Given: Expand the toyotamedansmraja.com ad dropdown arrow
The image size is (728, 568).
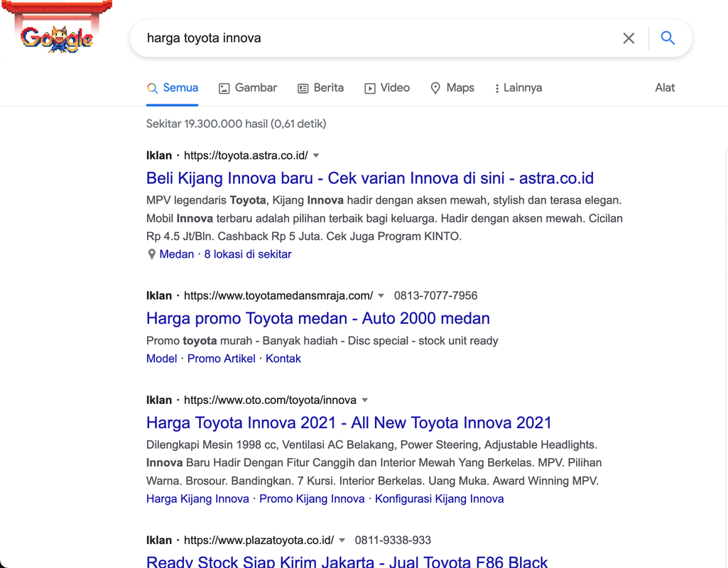Looking at the screenshot, I should click(x=381, y=295).
